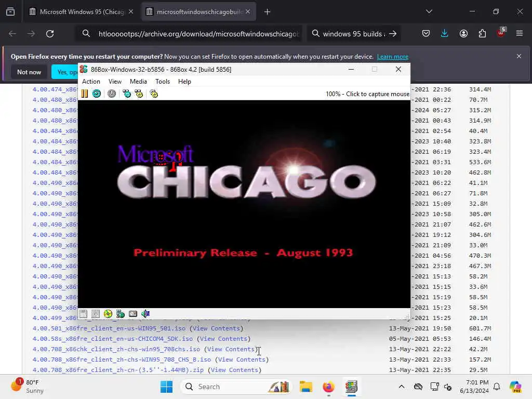The height and width of the screenshot is (399, 532).
Task: Open File Explorer from taskbar
Action: coord(305,387)
